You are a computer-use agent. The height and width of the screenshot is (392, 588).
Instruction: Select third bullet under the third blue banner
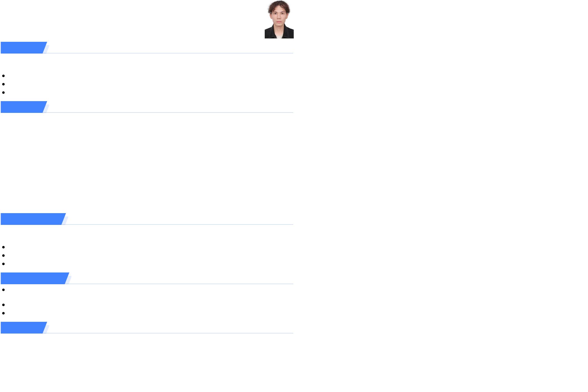(3, 264)
